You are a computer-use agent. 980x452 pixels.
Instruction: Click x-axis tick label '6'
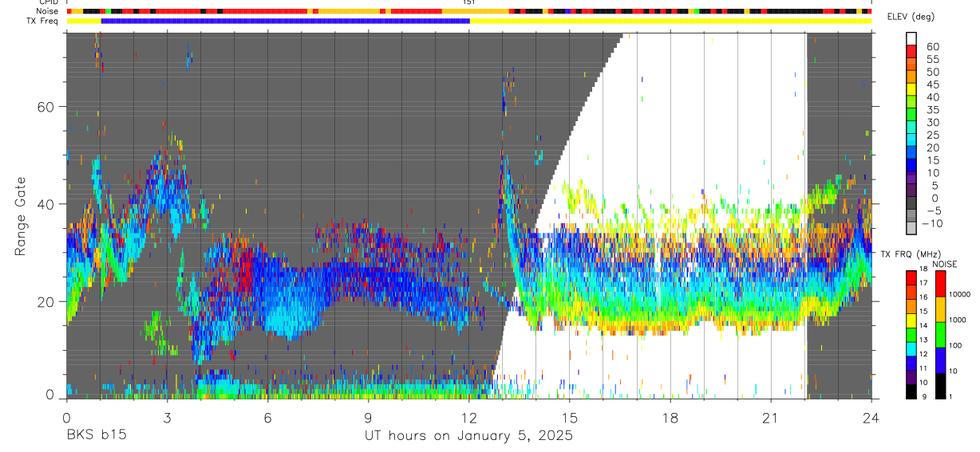[267, 418]
